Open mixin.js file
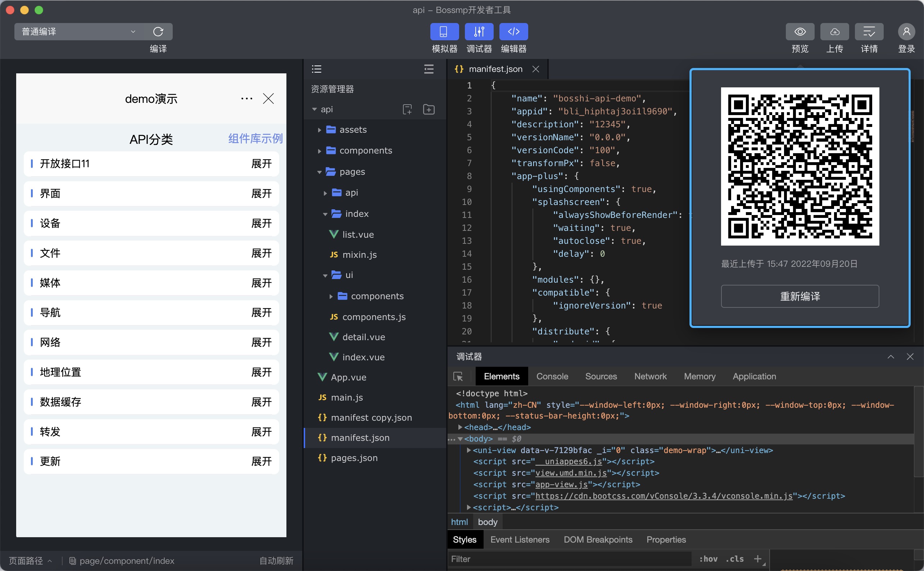This screenshot has width=924, height=571. pyautogui.click(x=359, y=255)
